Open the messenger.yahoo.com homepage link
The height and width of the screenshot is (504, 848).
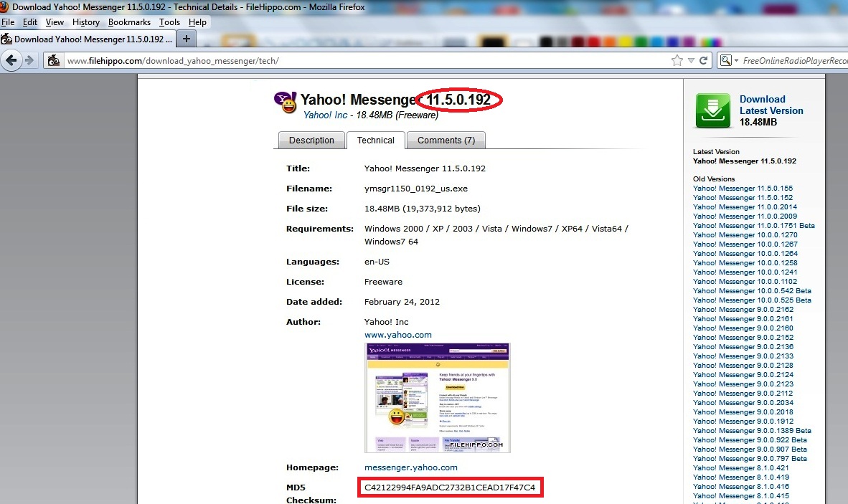pos(411,467)
